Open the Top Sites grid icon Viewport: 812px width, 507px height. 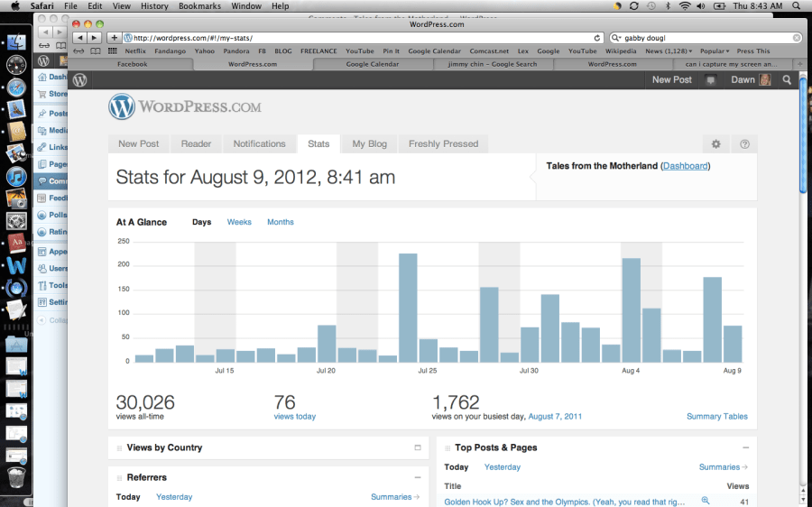pyautogui.click(x=113, y=51)
